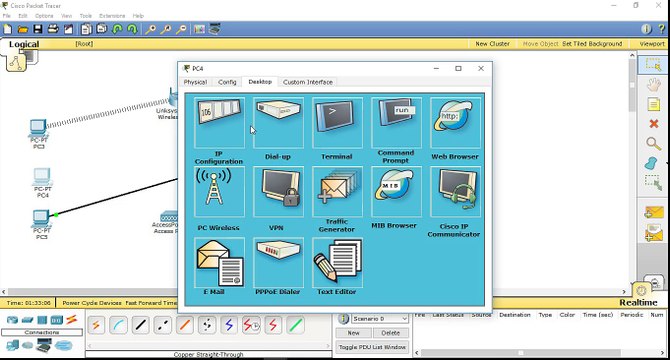The height and width of the screenshot is (360, 670).
Task: Open the Text Editor app
Action: click(x=337, y=262)
